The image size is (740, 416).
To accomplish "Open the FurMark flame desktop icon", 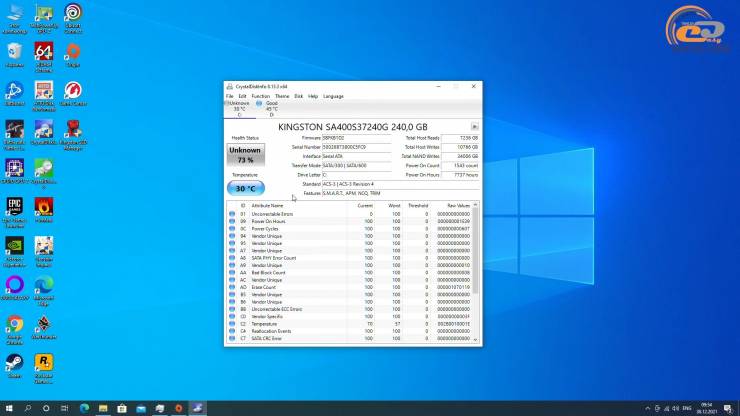I will tap(43, 211).
